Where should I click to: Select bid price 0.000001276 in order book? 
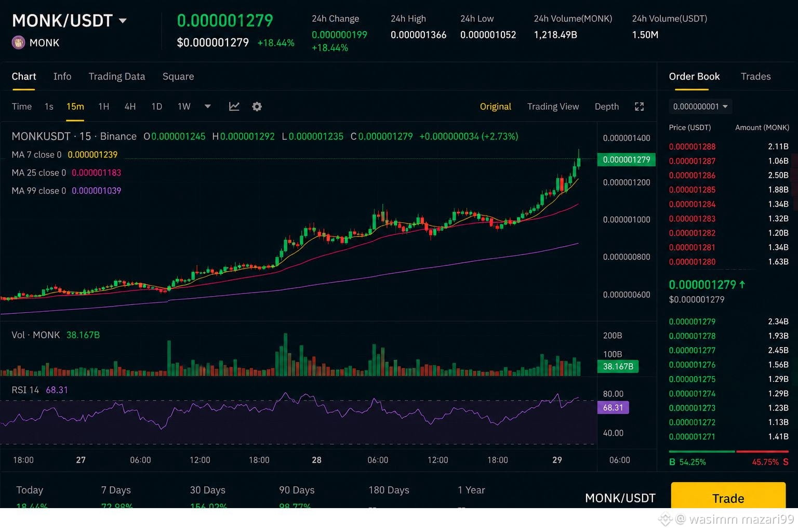coord(692,365)
